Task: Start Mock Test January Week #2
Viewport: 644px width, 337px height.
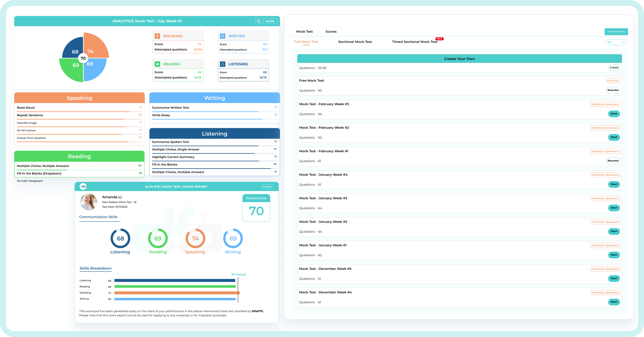Action: pos(614,231)
